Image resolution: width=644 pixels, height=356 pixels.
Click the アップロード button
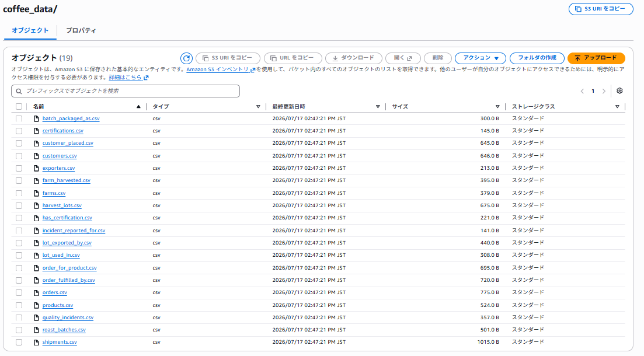[x=596, y=58]
